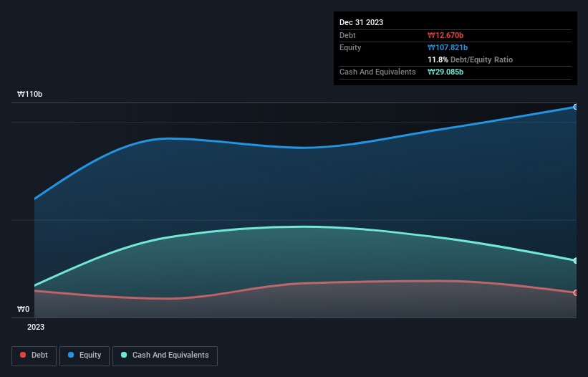Toggle the Equity series legend button
The image size is (588, 377).
[85, 355]
